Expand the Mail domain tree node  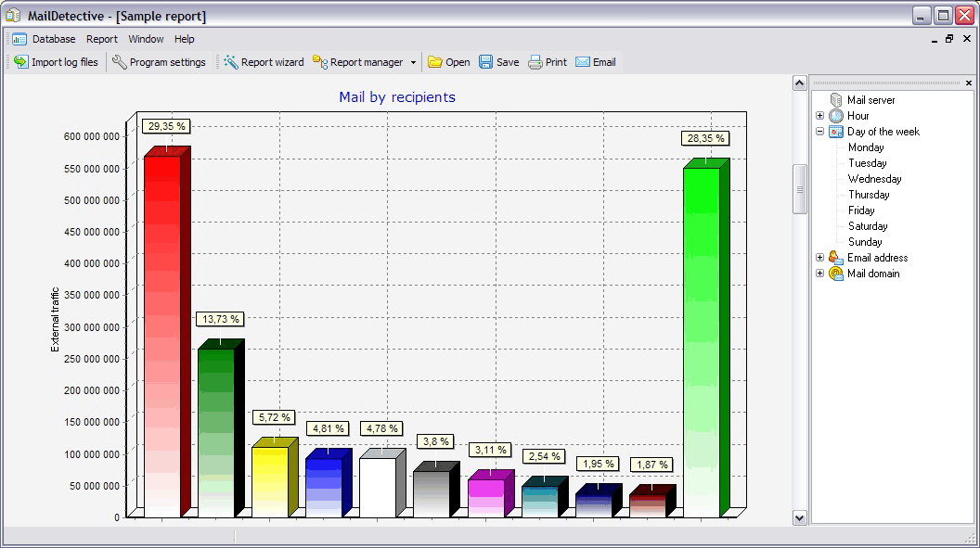click(820, 274)
